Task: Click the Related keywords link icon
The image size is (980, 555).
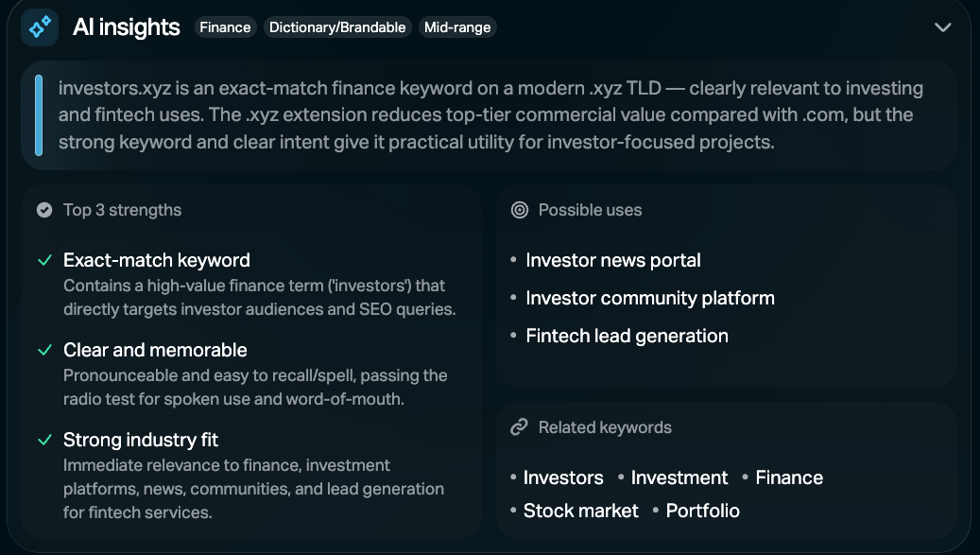Action: [519, 427]
